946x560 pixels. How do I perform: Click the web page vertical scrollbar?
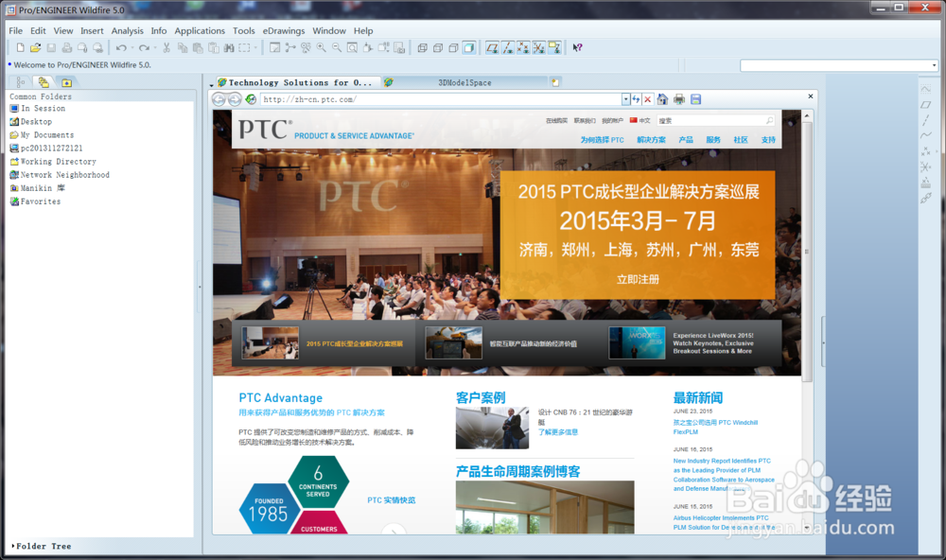coord(807,252)
